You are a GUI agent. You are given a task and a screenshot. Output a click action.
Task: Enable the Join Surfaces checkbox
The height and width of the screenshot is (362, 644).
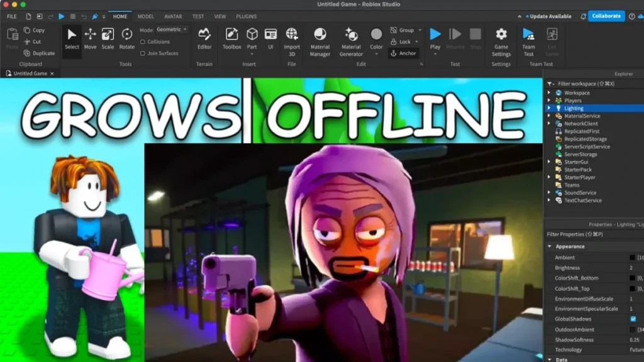143,53
